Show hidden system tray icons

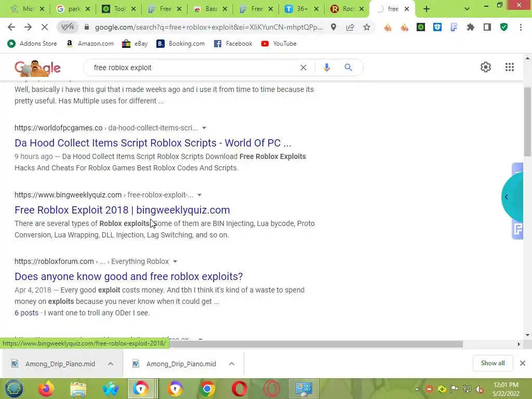click(417, 389)
